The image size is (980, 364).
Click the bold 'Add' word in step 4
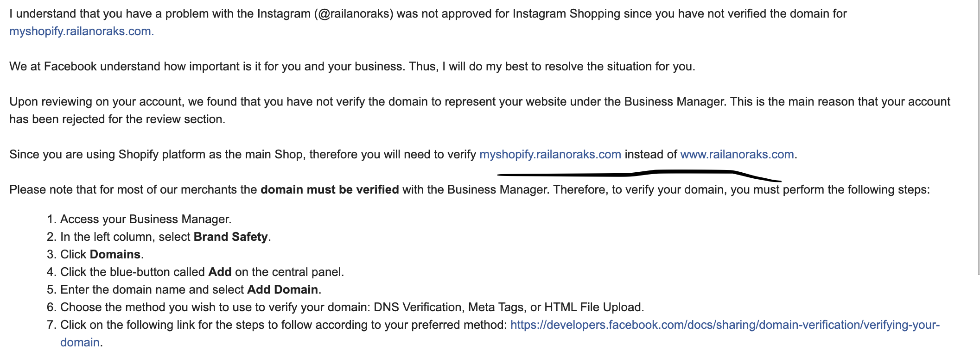[220, 272]
